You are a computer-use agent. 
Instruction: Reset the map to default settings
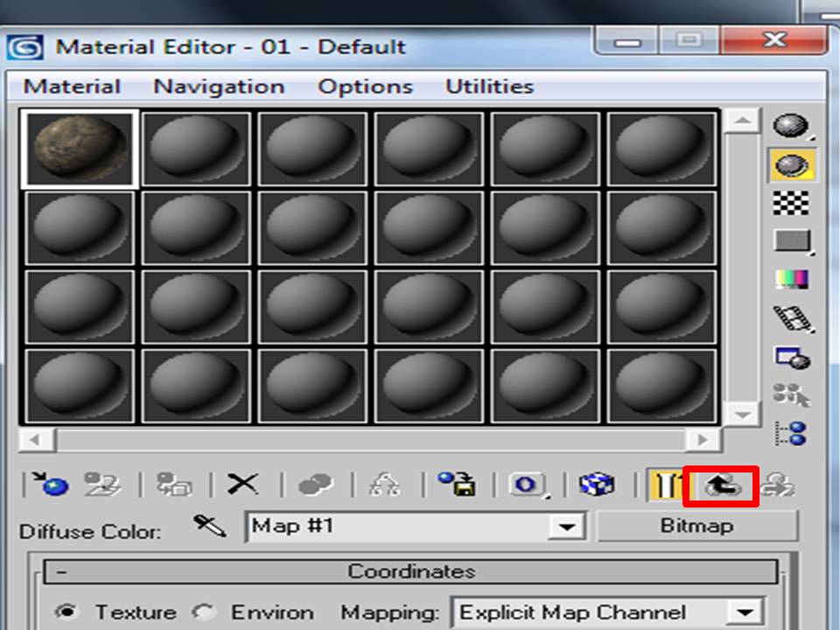(x=241, y=484)
